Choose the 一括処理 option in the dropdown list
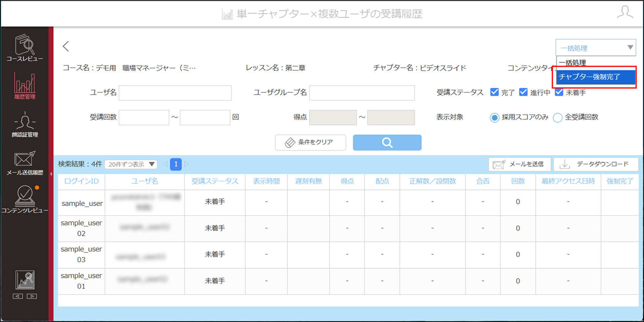Screen dimensions: 644x322 596,63
